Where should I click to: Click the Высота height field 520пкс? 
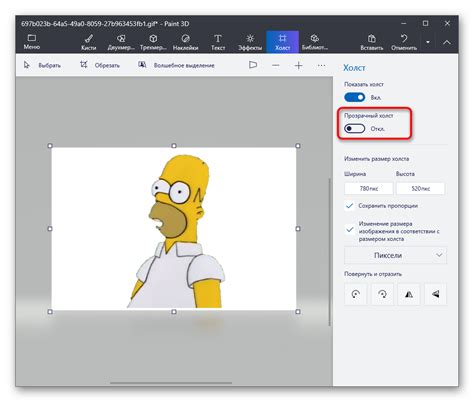(420, 189)
